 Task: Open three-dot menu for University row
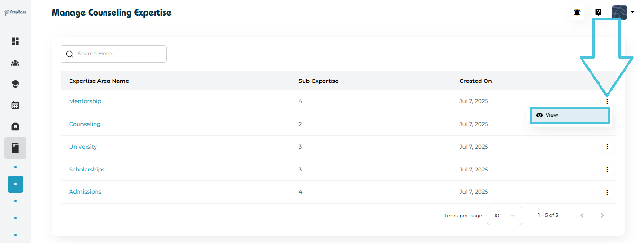pos(607,147)
